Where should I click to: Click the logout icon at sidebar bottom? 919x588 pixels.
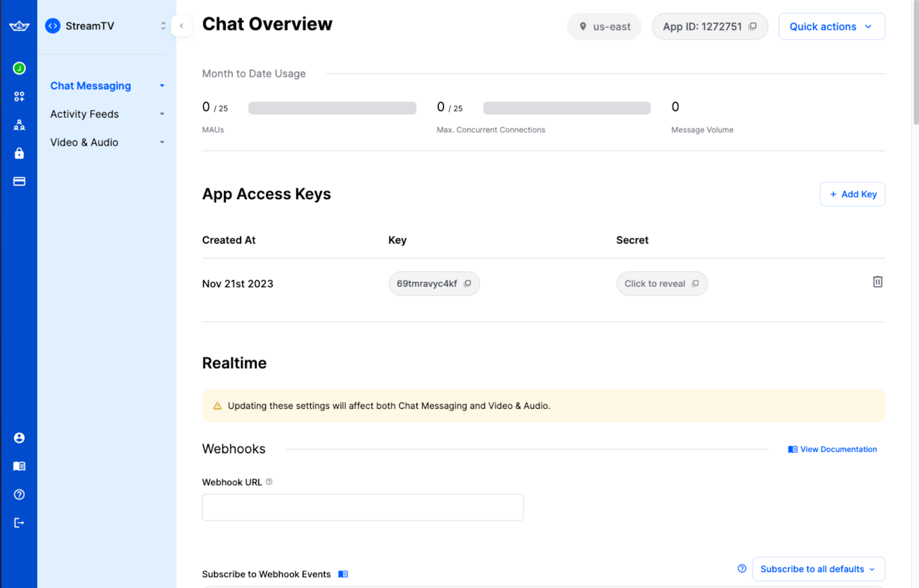tap(19, 523)
